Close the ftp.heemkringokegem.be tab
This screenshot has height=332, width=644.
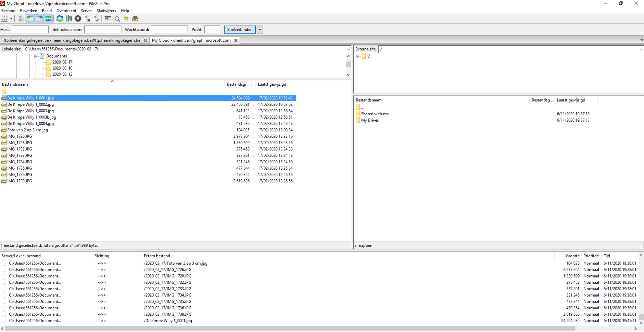coord(145,40)
